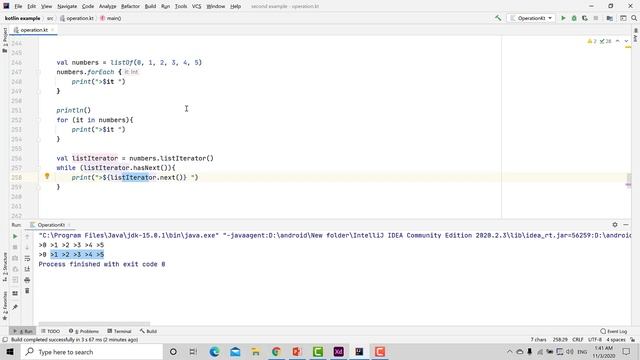640x360 pixels.
Task: Click the grey Stop icon in top toolbar
Action: click(x=596, y=18)
